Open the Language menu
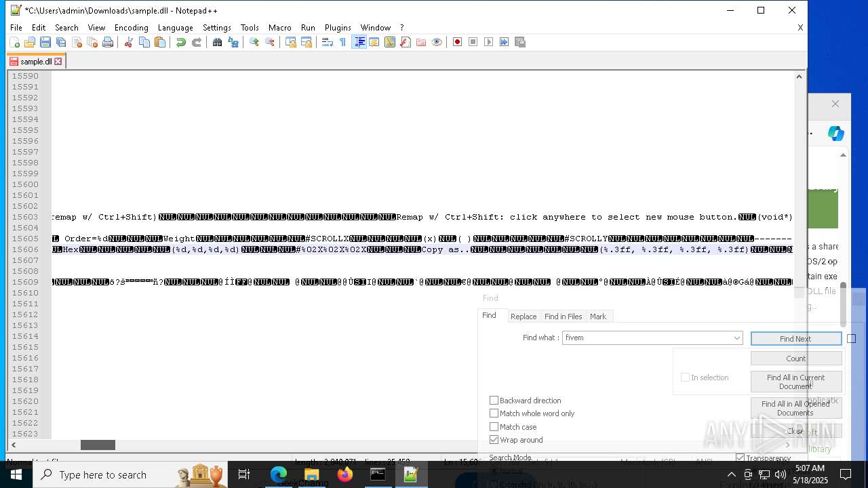Screen dimensions: 868x488 (175, 28)
